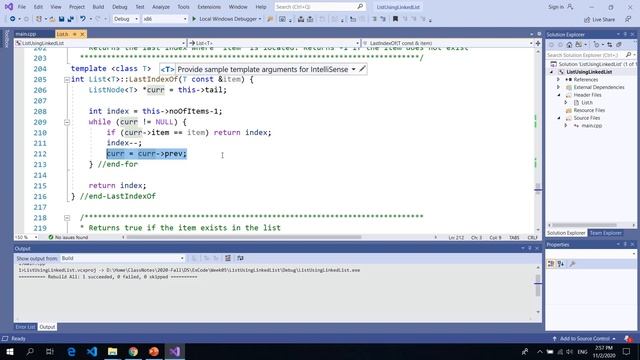640x360 pixels.
Task: Open Microsoft Edge from the taskbar
Action: pyautogui.click(x=71, y=351)
